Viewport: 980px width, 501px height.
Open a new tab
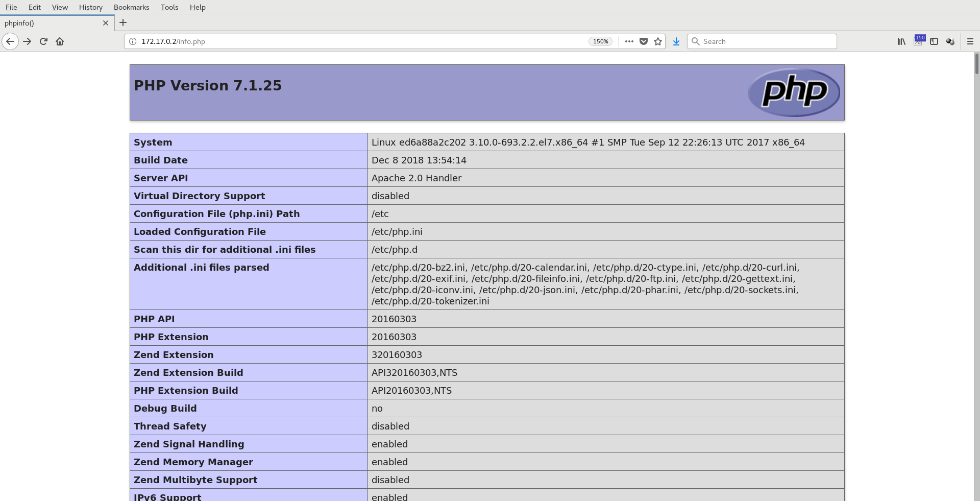click(x=123, y=22)
